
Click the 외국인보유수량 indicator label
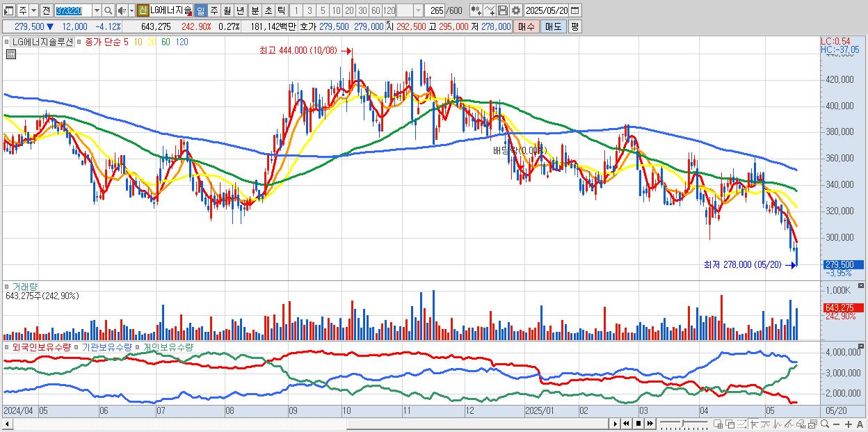(42, 346)
